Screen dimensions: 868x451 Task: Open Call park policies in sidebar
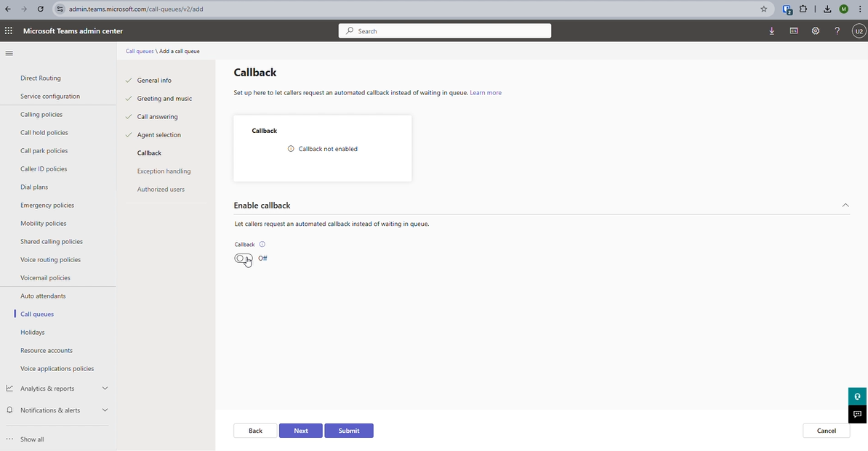pyautogui.click(x=44, y=151)
